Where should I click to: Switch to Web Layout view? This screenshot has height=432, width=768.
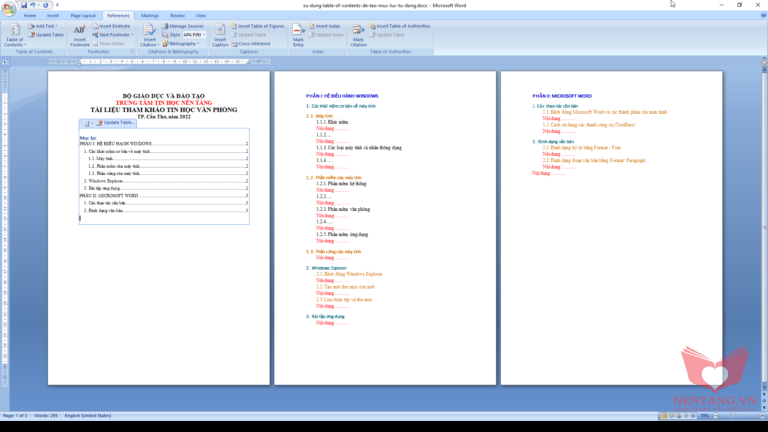tap(679, 415)
